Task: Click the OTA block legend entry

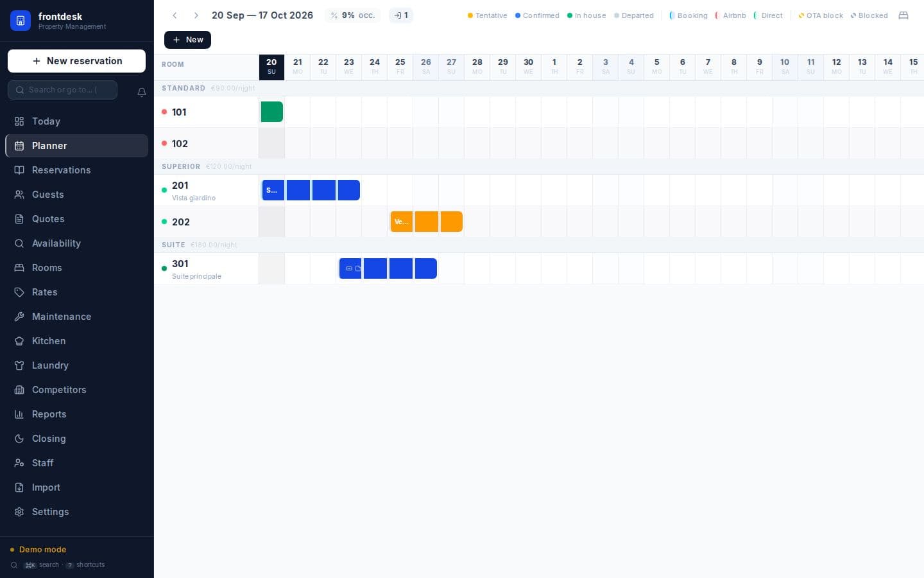Action: (821, 15)
